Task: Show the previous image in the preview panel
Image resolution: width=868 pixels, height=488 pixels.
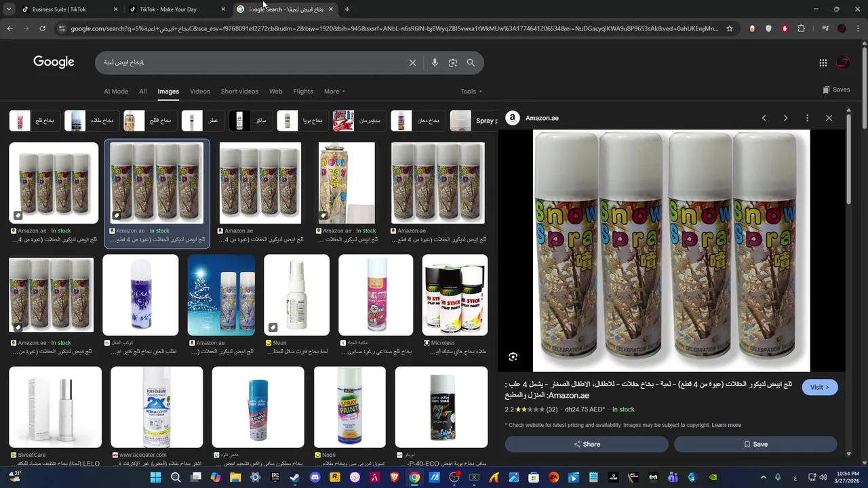Action: coord(764,118)
